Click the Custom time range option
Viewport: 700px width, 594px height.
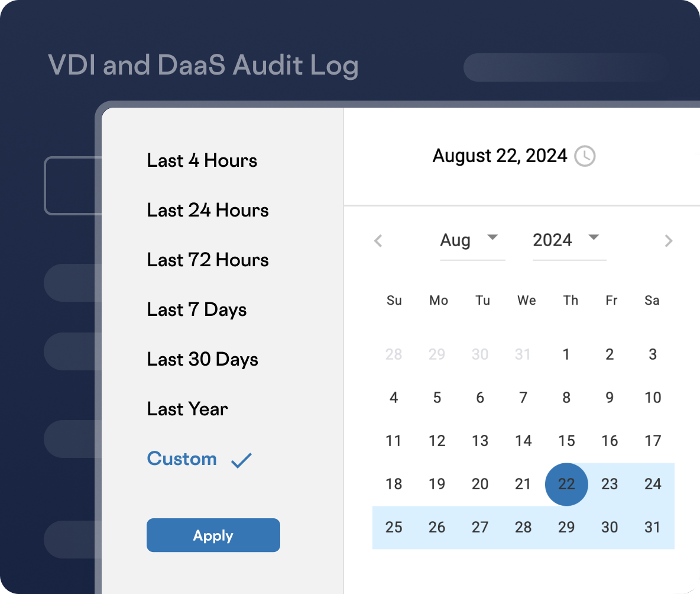(182, 459)
